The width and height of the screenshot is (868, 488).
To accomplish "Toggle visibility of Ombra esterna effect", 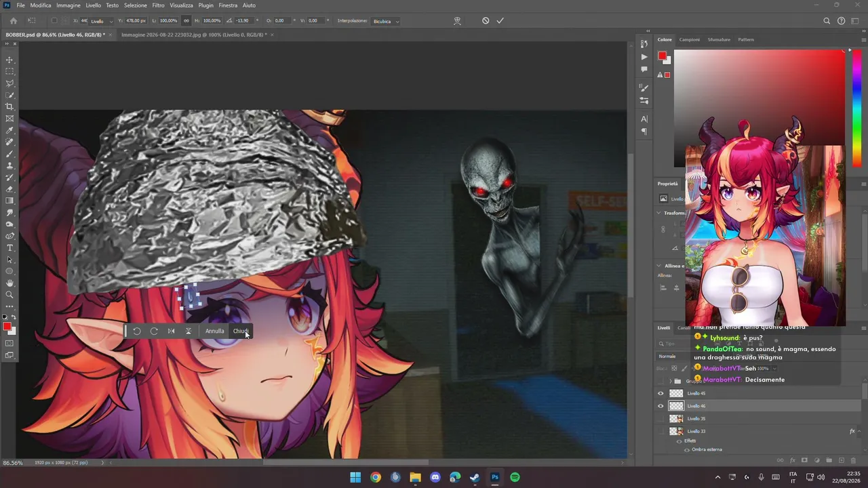I will tap(686, 449).
